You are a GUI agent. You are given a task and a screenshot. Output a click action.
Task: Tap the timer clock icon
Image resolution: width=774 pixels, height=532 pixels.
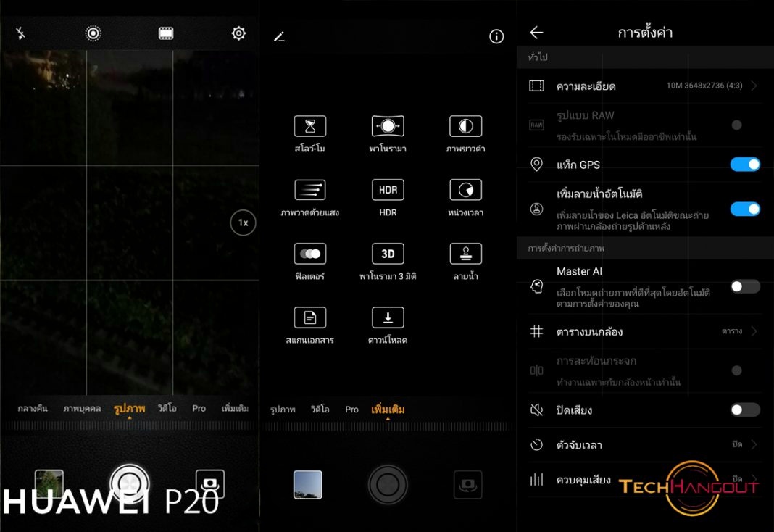coord(536,444)
